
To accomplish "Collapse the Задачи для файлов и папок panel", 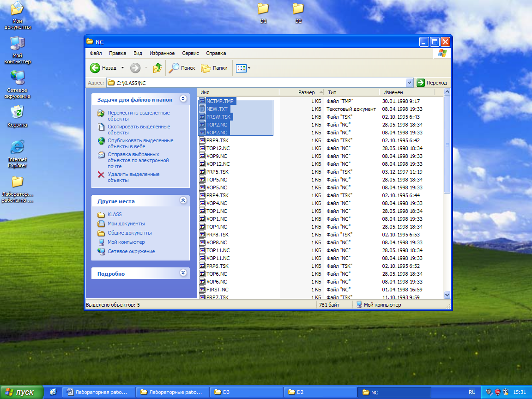I will [x=183, y=99].
